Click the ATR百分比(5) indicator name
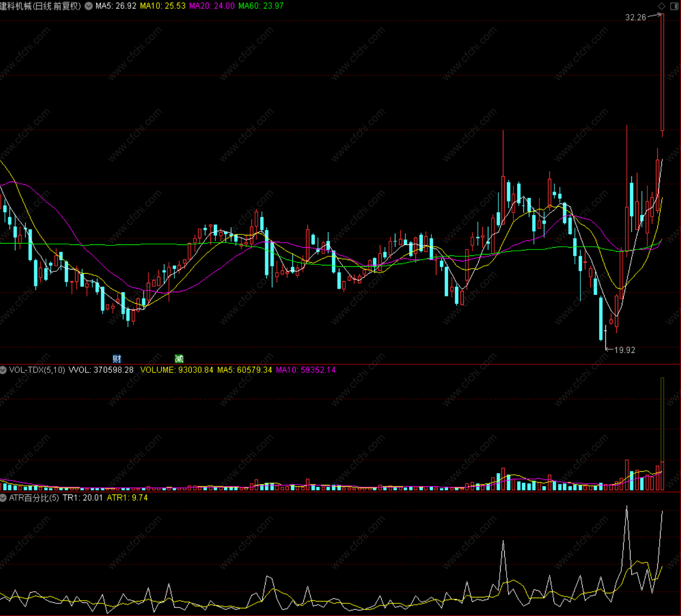This screenshot has width=681, height=616. point(34,498)
